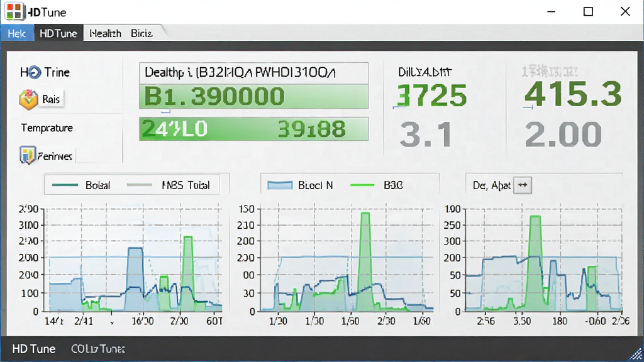Viewport: 644px width, 362px height.
Task: Click COLiz Tune in the status bar
Action: (97, 349)
